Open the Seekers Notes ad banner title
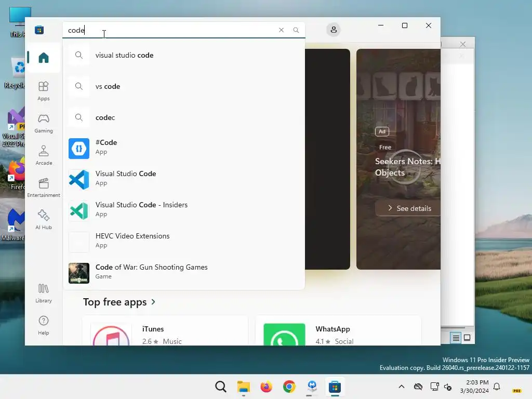 [407, 167]
